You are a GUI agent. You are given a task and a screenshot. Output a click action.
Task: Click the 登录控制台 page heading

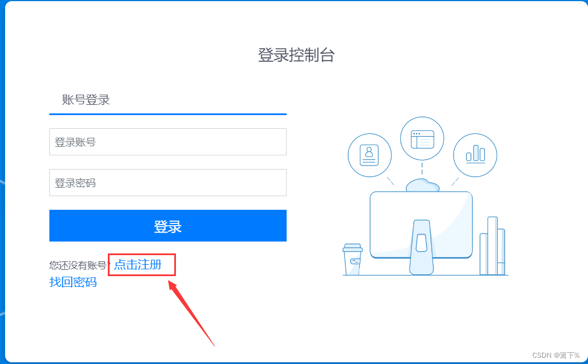click(x=296, y=55)
